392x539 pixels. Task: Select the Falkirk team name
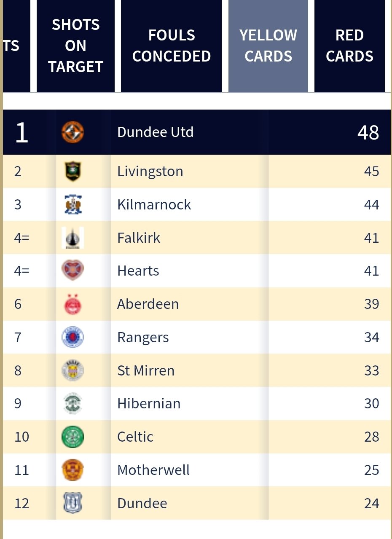click(138, 238)
